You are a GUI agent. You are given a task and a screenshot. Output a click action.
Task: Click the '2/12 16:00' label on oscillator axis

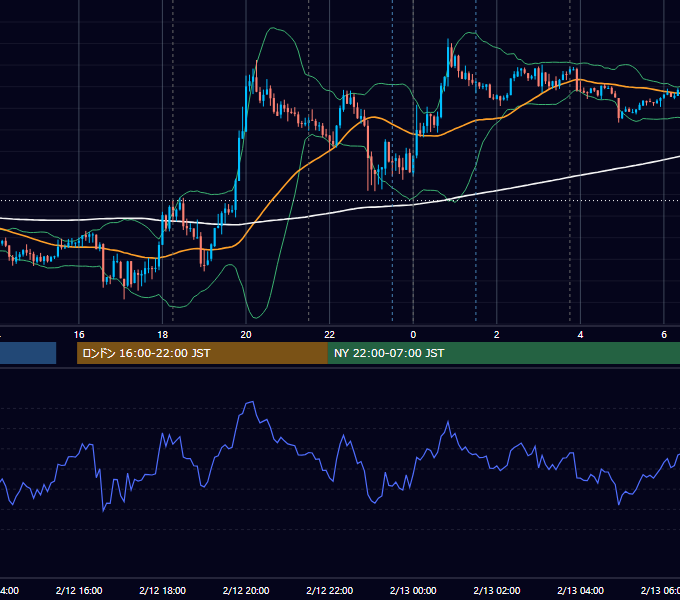point(79,590)
